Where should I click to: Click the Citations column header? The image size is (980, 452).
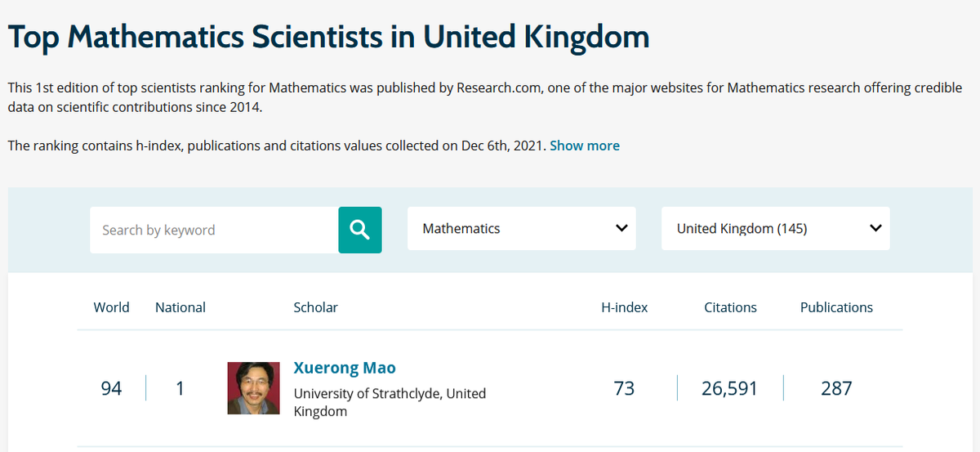(730, 307)
